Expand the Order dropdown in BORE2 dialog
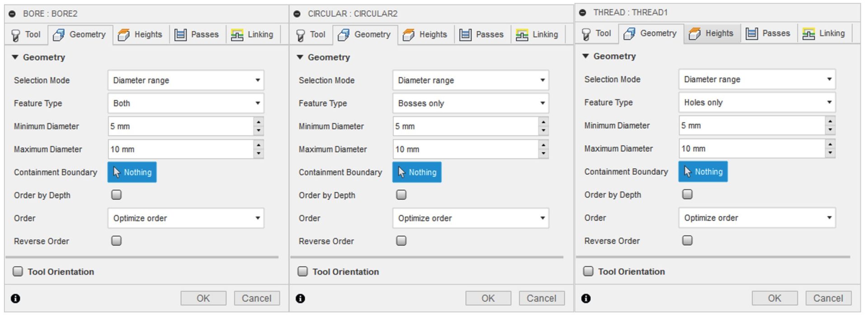Screen dimensions: 868x316 [x=186, y=218]
